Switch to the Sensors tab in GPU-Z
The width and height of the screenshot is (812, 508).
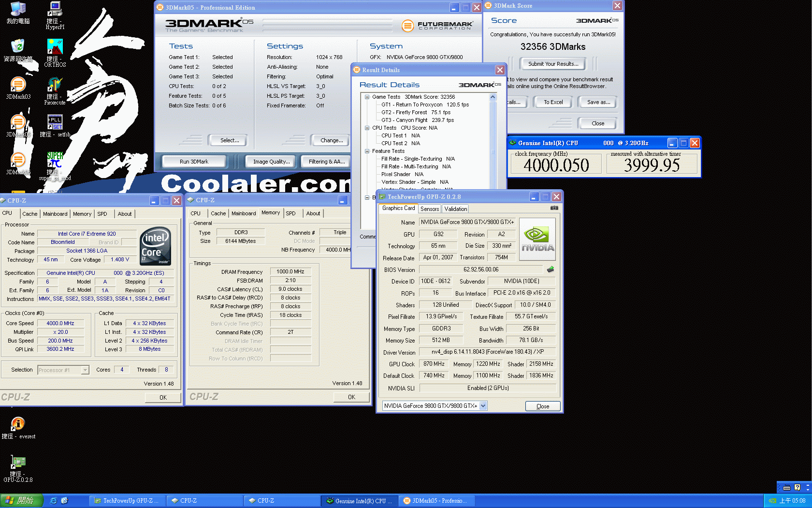point(430,209)
